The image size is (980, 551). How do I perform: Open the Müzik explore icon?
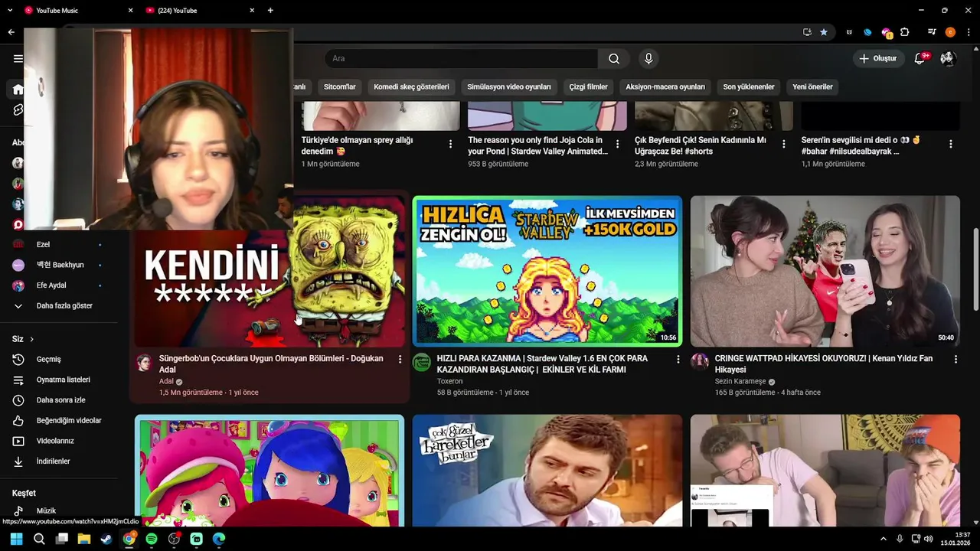(18, 510)
